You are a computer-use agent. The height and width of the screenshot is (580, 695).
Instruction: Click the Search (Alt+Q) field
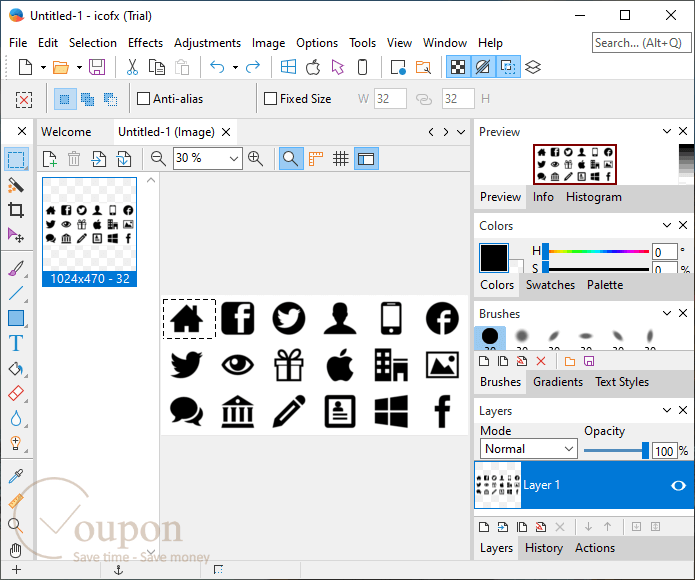[641, 43]
